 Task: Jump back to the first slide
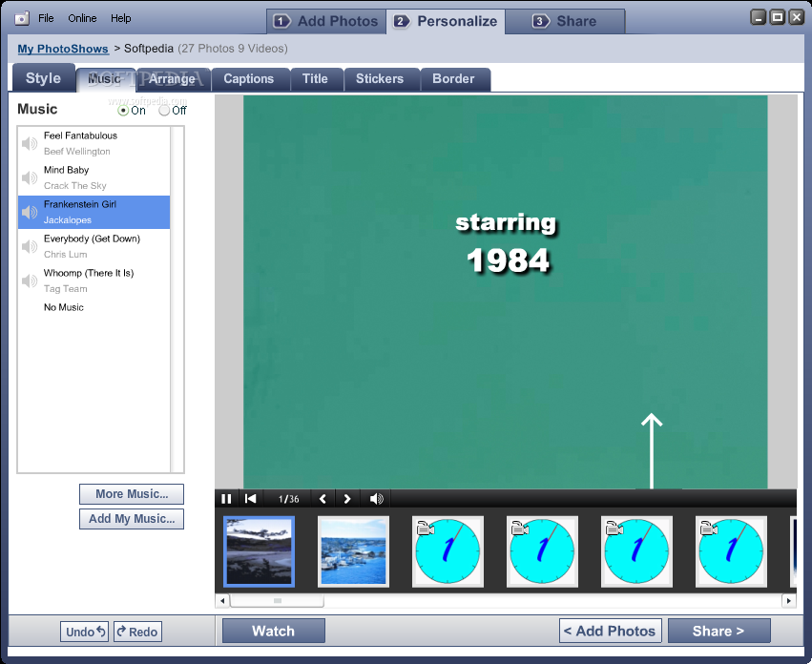(x=251, y=499)
